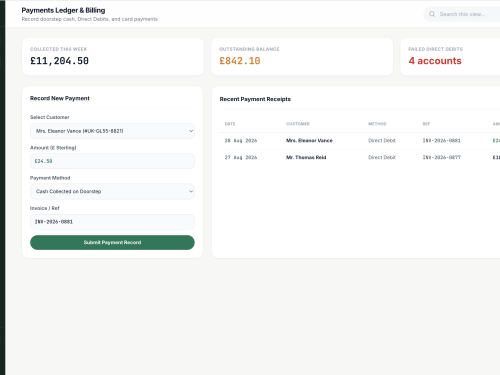Click the Amount (£ Sterling) input field
This screenshot has width=500, height=375.
112,161
